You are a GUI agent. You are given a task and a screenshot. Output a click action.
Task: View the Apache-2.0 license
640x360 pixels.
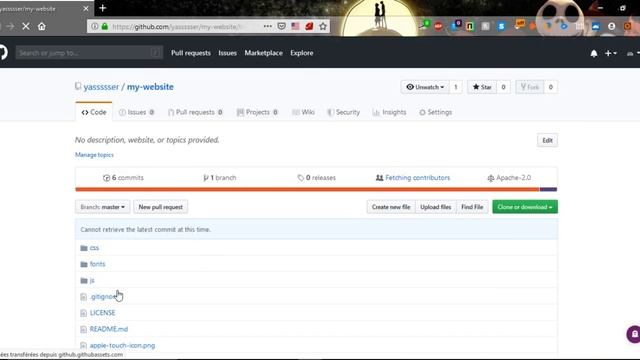509,178
